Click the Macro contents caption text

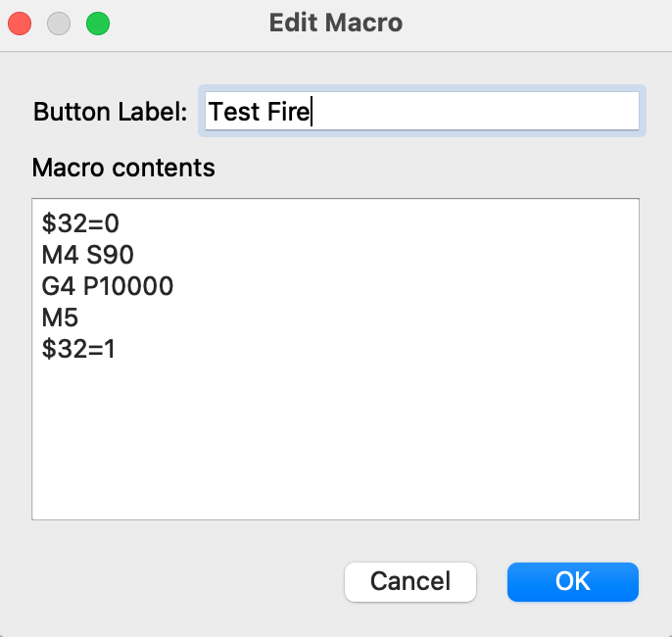coord(123,168)
